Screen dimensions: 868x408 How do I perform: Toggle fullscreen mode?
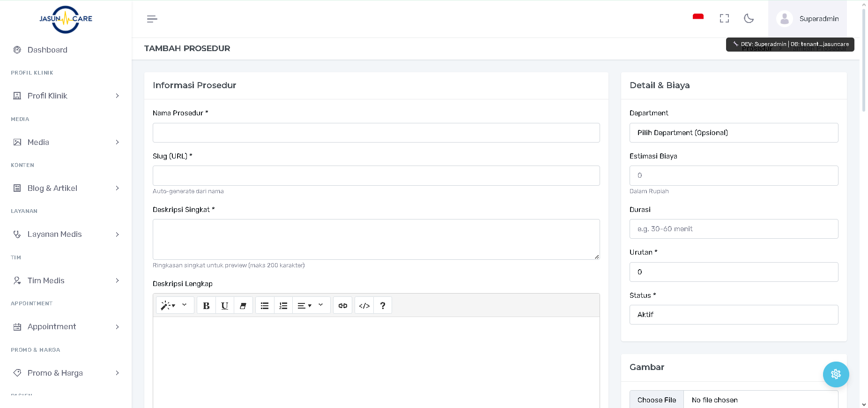click(x=724, y=19)
